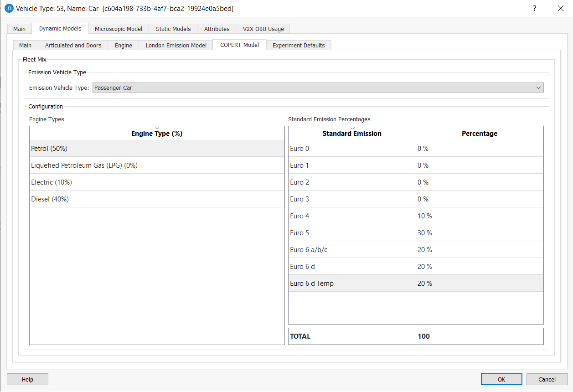Open the V2X OBU Usage tab
The image size is (573, 392).
[x=263, y=29]
